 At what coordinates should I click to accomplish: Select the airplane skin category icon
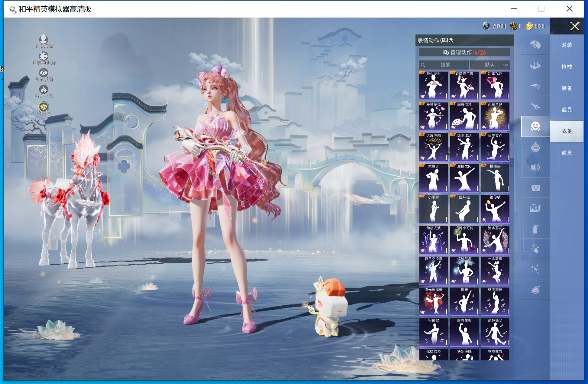[x=535, y=106]
